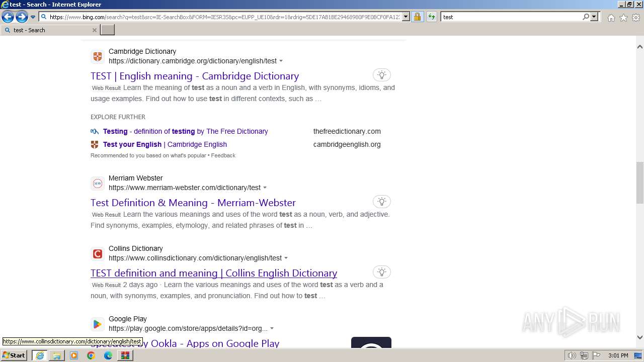The image size is (644, 362).
Task: Click 'cambridgeenglish.org' text
Action: [x=347, y=144]
